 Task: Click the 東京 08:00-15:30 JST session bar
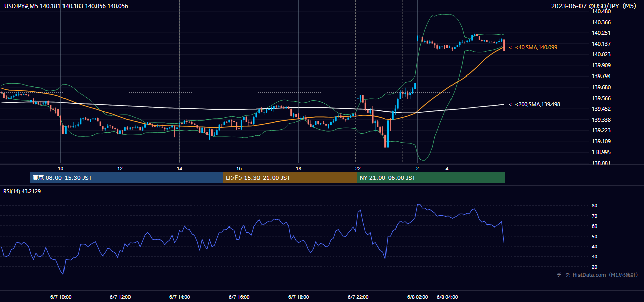coord(126,178)
